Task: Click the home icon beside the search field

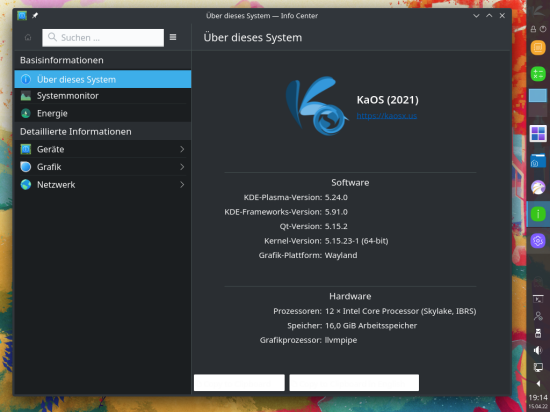Action: pos(28,37)
